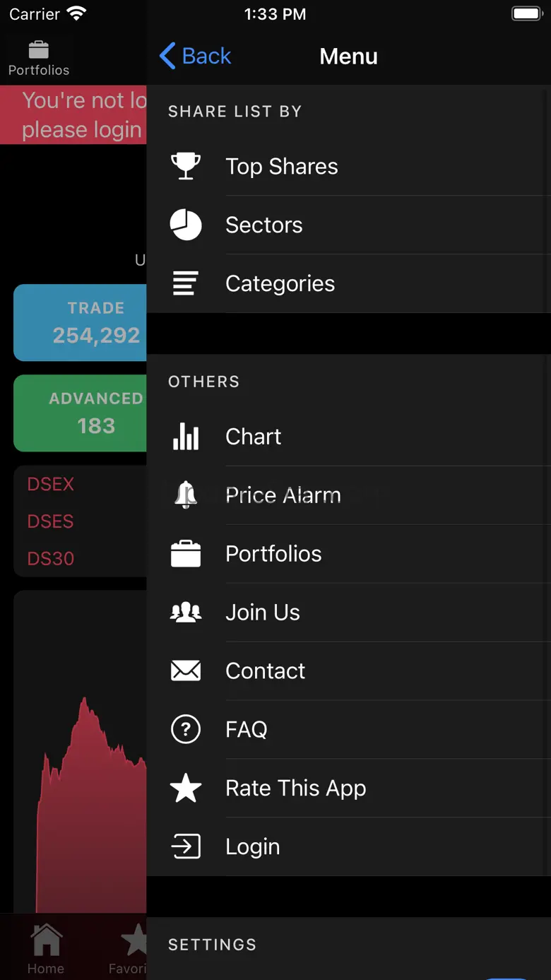The image size is (551, 980).
Task: Tap the green ADVANCED stat card
Action: point(81,413)
